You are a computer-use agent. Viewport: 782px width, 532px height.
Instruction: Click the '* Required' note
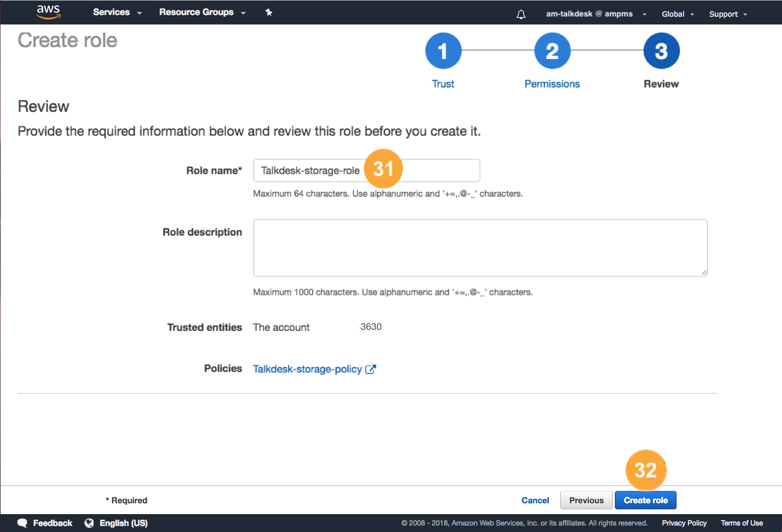[127, 500]
